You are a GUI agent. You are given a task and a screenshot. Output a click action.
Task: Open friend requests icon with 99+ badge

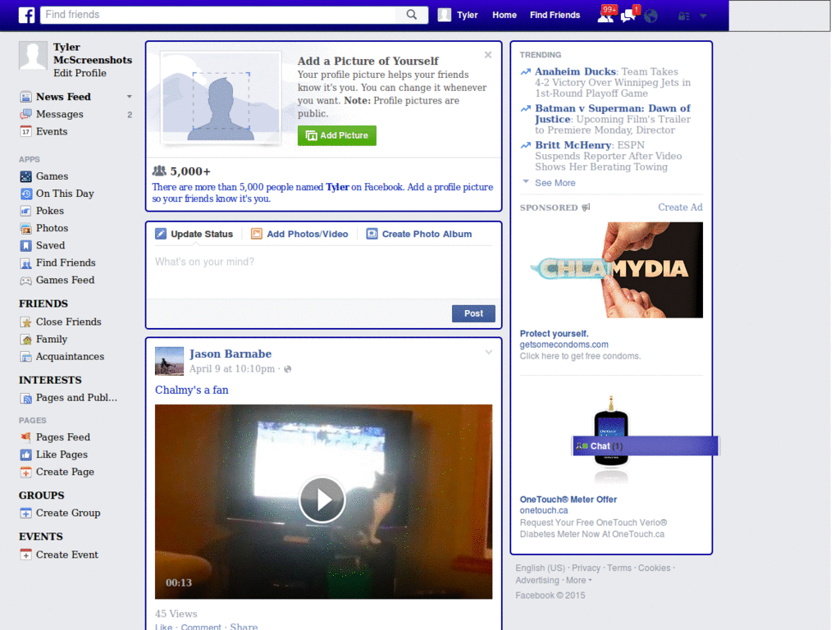coord(606,15)
